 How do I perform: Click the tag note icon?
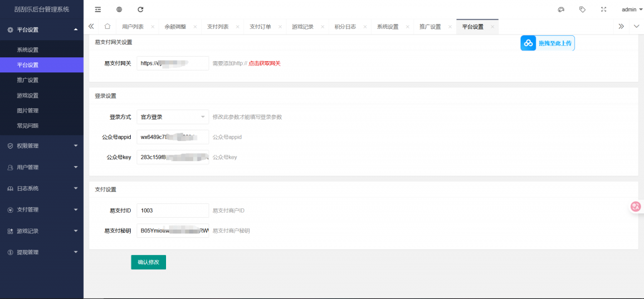click(x=582, y=9)
